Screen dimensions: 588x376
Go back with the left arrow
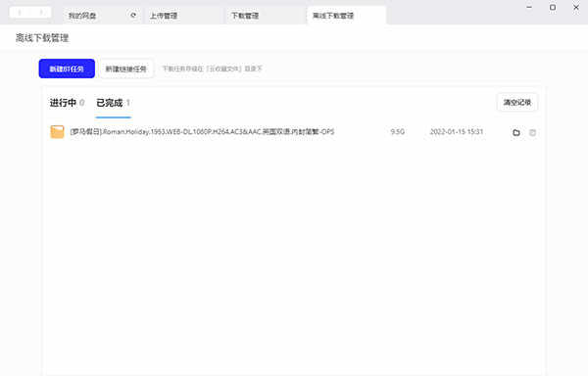coord(20,13)
